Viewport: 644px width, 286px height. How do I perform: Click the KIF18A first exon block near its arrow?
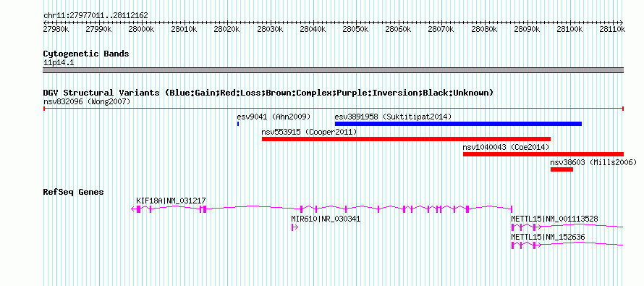(x=138, y=209)
